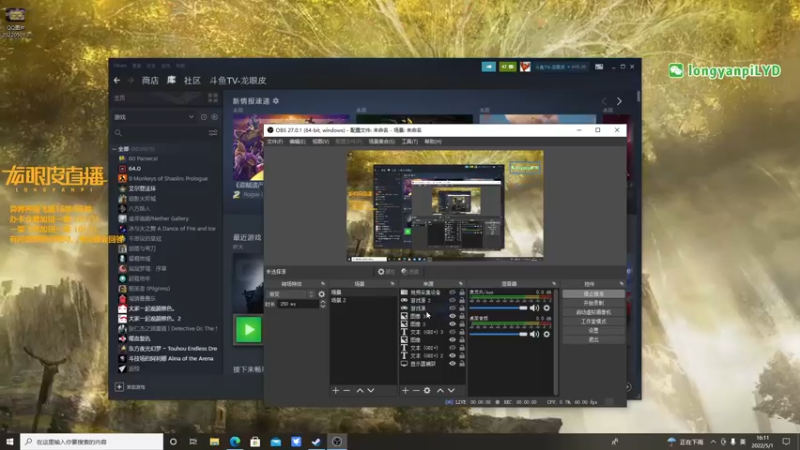Click the 添加游戏 button in Steam
The image size is (800, 450).
pos(130,387)
